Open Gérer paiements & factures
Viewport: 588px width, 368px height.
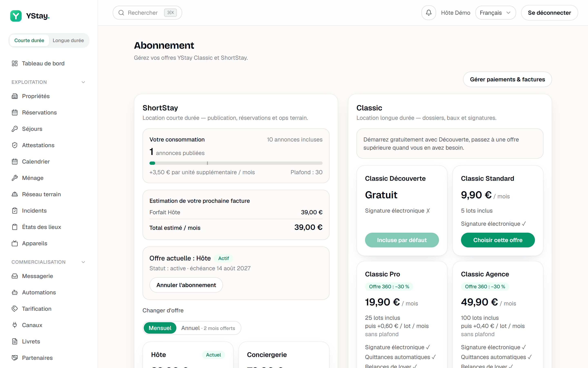click(x=507, y=79)
